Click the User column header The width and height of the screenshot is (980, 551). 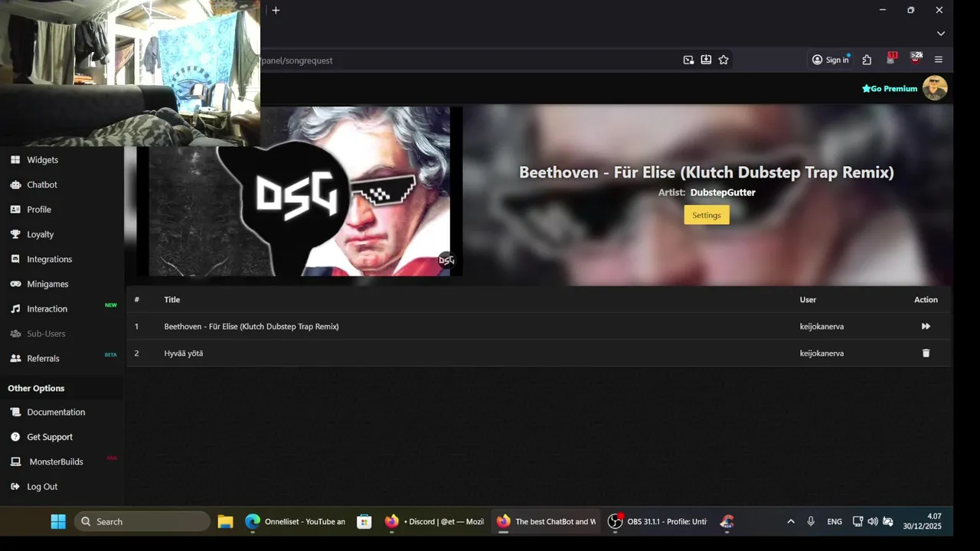point(808,300)
